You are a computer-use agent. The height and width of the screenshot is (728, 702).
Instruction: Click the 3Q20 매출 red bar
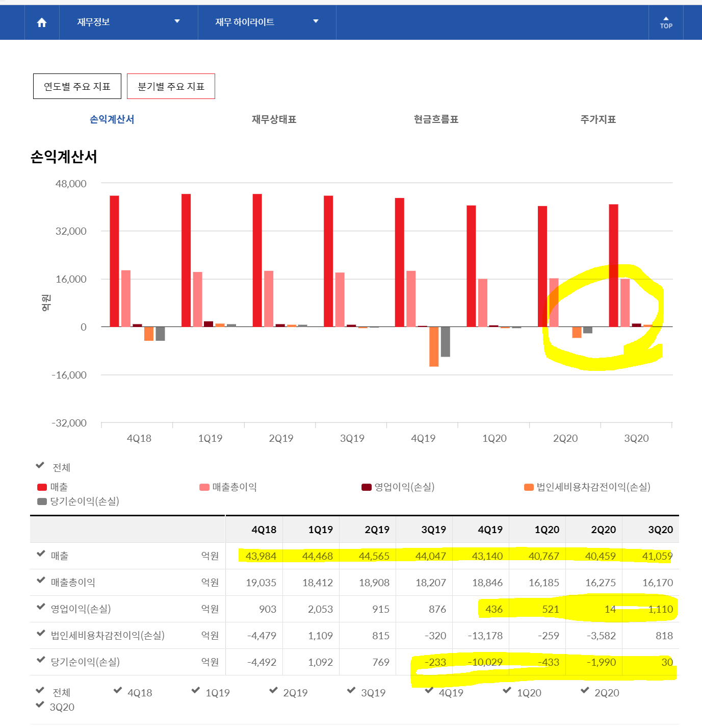(614, 265)
